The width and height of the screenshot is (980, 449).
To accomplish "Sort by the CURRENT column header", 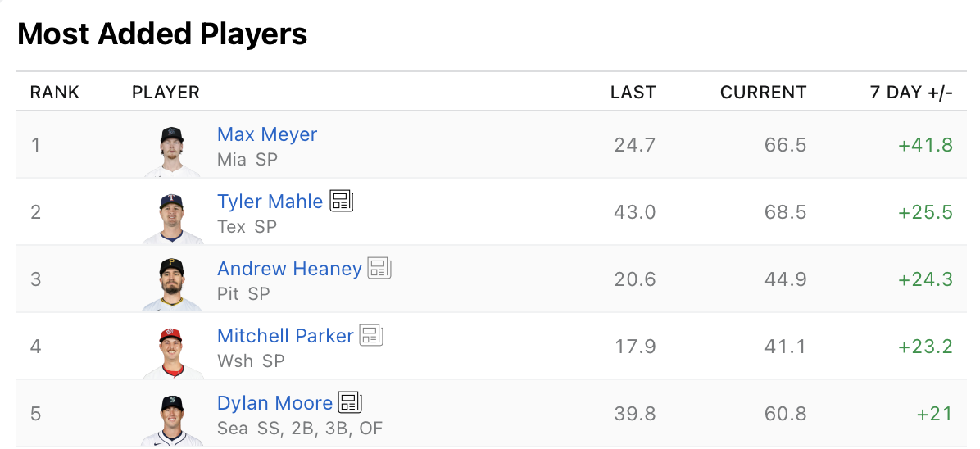I will pyautogui.click(x=763, y=93).
